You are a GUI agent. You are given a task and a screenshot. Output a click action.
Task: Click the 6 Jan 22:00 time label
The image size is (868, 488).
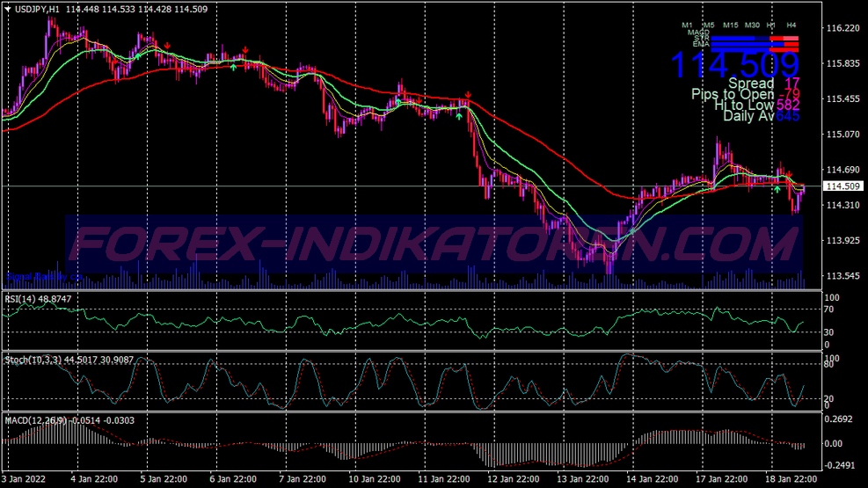tap(232, 479)
